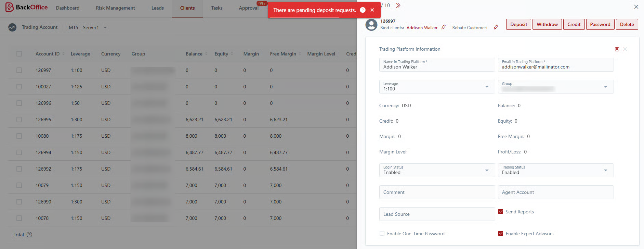This screenshot has height=249, width=644.
Task: Select checkbox for account 10078 row
Action: [19, 218]
